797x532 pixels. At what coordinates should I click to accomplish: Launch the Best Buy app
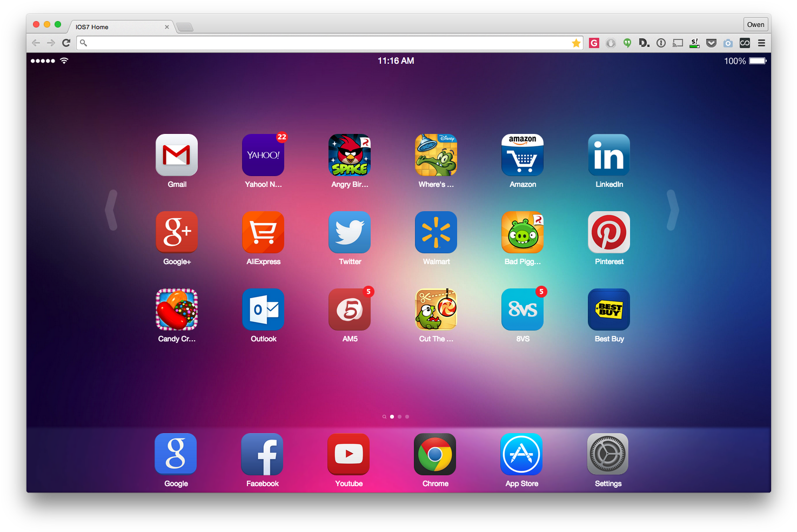[x=609, y=309]
